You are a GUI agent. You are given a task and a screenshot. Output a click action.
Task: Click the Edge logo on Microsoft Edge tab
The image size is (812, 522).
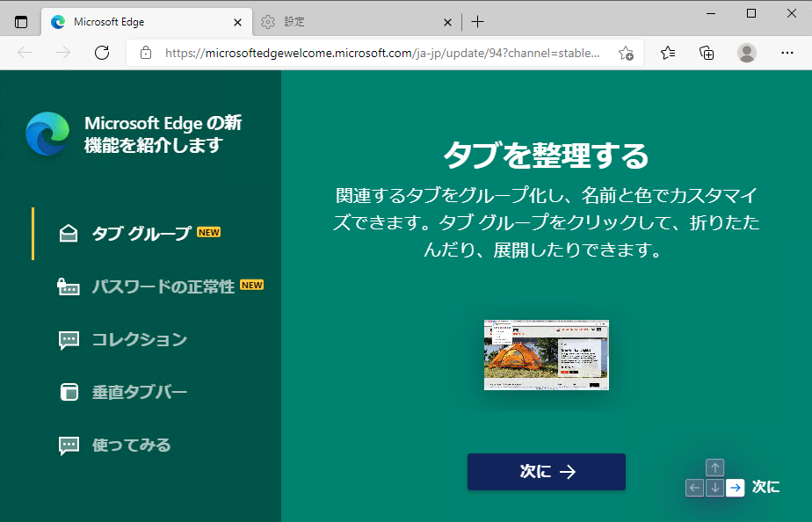pyautogui.click(x=58, y=22)
